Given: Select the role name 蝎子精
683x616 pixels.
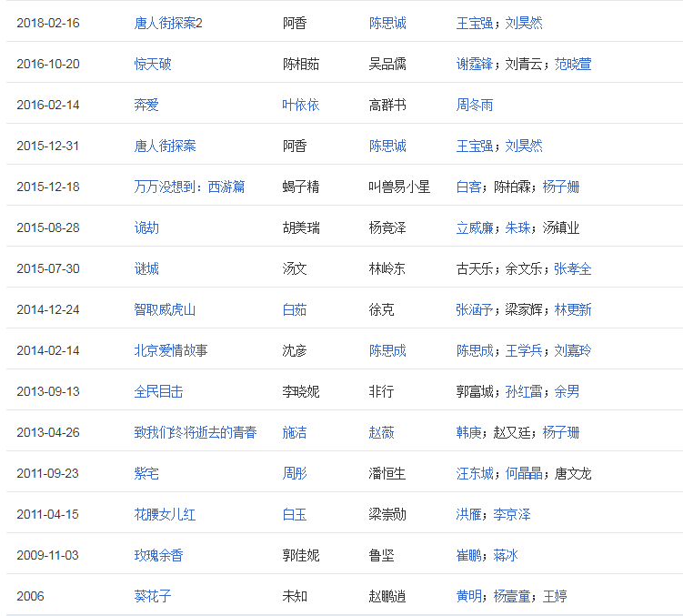Looking at the screenshot, I should [x=300, y=187].
